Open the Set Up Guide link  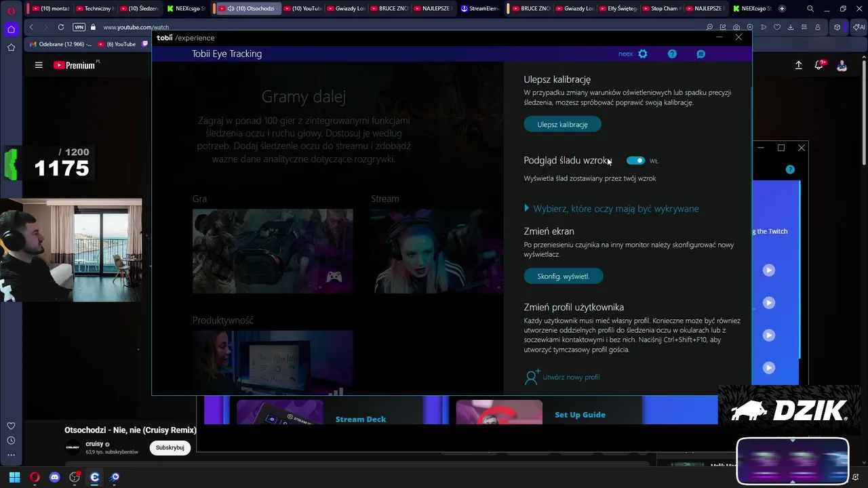(x=580, y=415)
